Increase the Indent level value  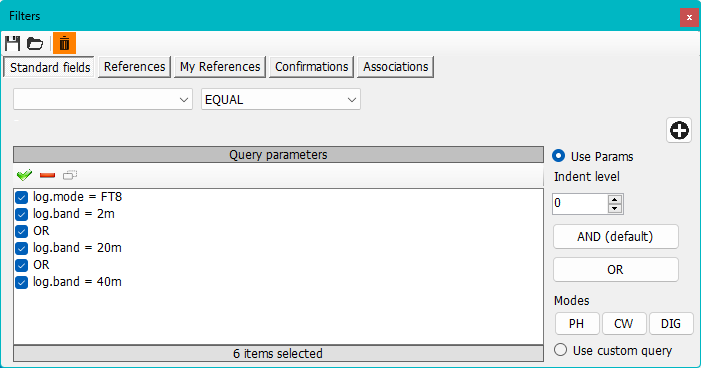point(615,199)
